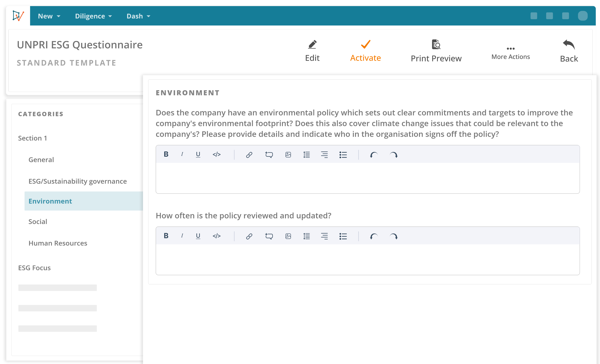This screenshot has height=364, width=600.
Task: Toggle bold in policy review editor
Action: (x=166, y=236)
